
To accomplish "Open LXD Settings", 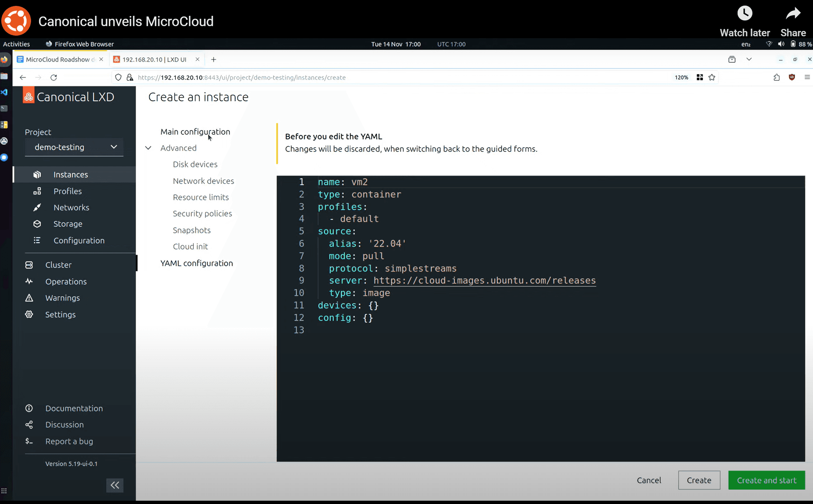I will 60,314.
